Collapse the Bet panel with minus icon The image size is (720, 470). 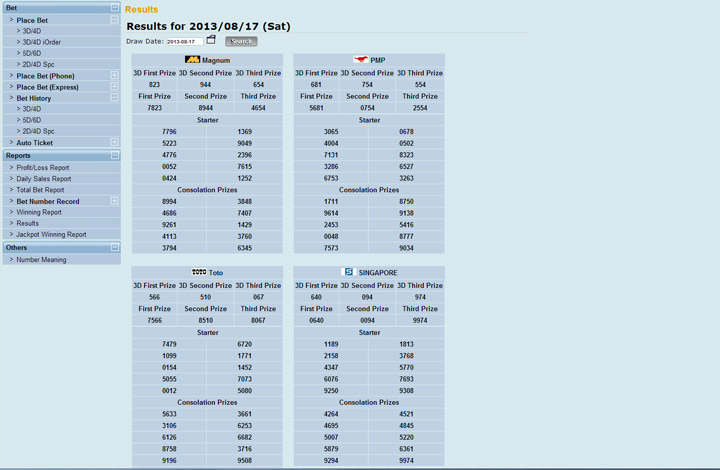[115, 8]
